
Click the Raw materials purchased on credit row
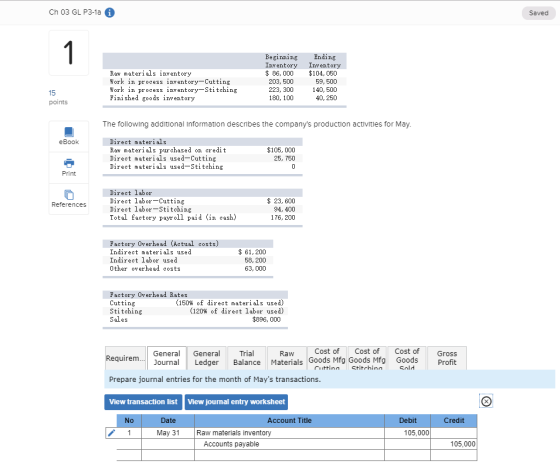(x=202, y=150)
